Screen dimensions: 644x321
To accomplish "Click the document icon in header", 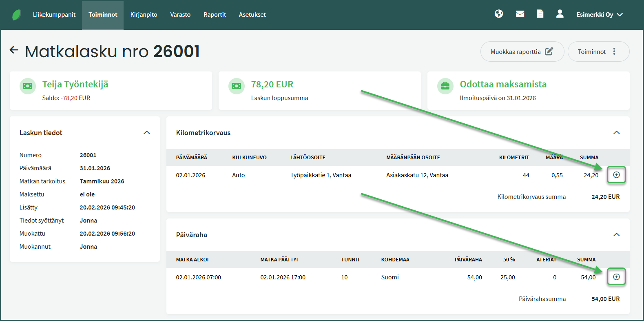I will [540, 14].
